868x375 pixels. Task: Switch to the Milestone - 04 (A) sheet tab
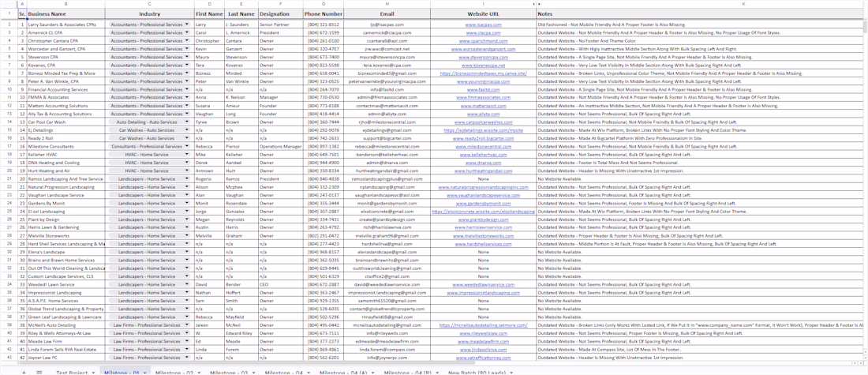click(343, 373)
